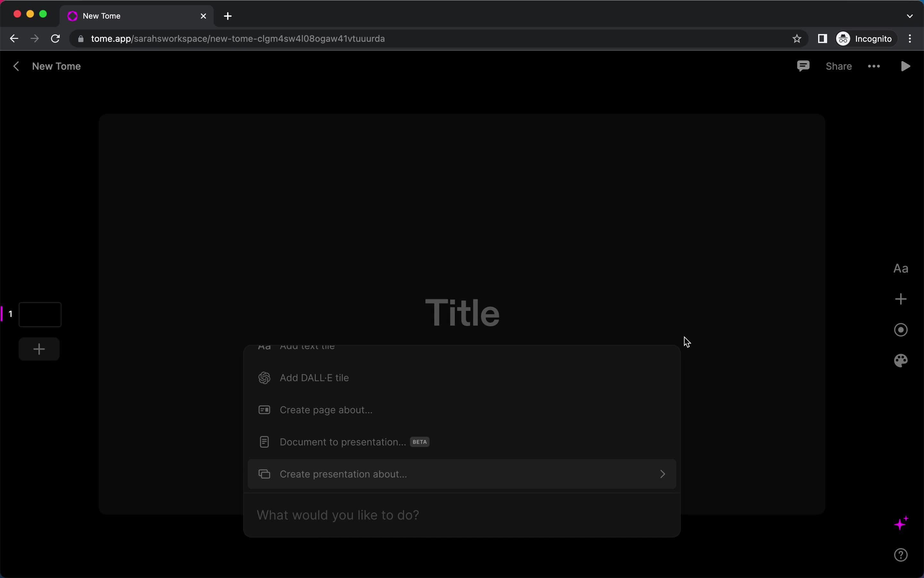Choose Add DALL·E tile option
Image resolution: width=924 pixels, height=578 pixels.
pyautogui.click(x=462, y=378)
